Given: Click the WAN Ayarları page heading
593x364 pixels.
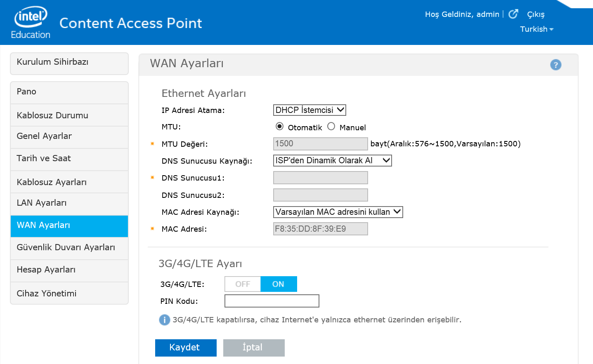Looking at the screenshot, I should (x=187, y=63).
